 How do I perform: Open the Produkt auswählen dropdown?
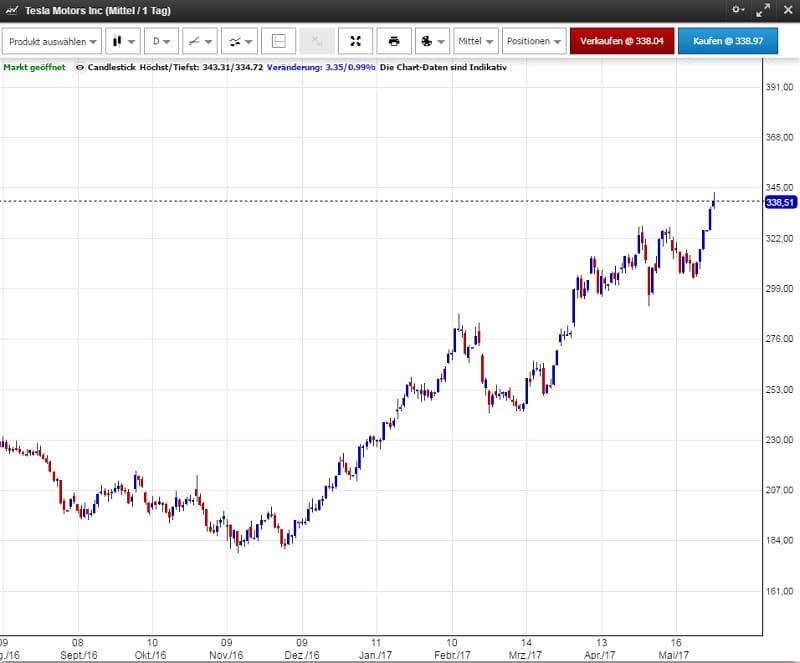tap(53, 42)
